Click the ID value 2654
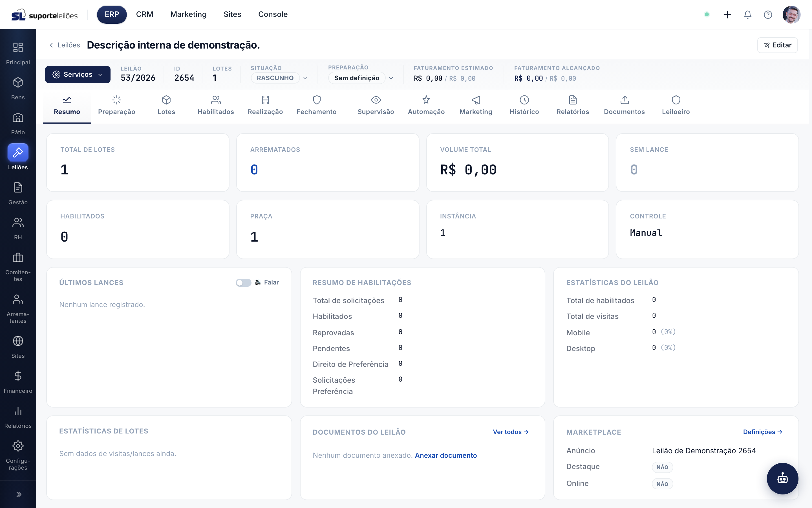 pos(184,78)
